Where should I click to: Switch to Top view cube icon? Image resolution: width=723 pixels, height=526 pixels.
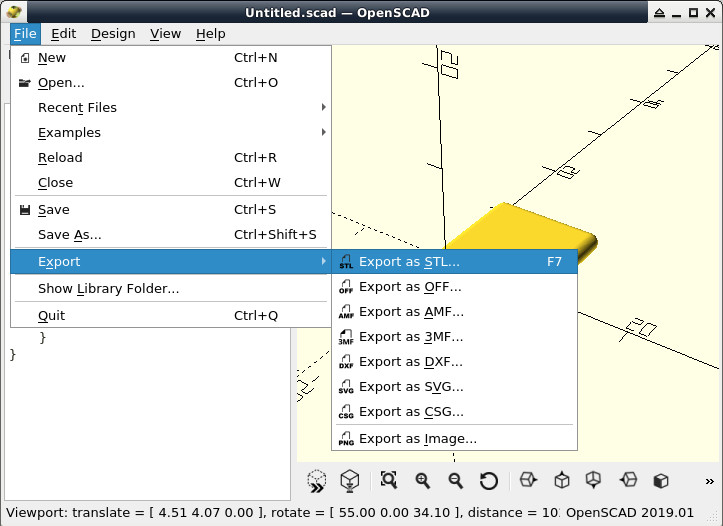[562, 480]
